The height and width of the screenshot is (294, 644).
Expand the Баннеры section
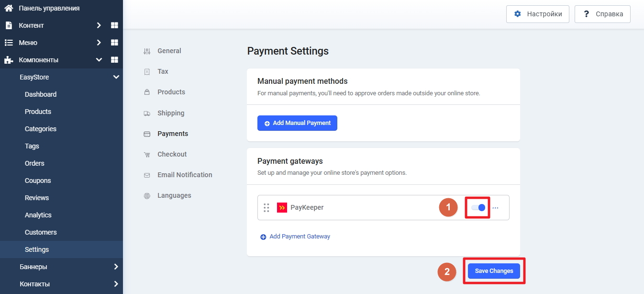[116, 267]
